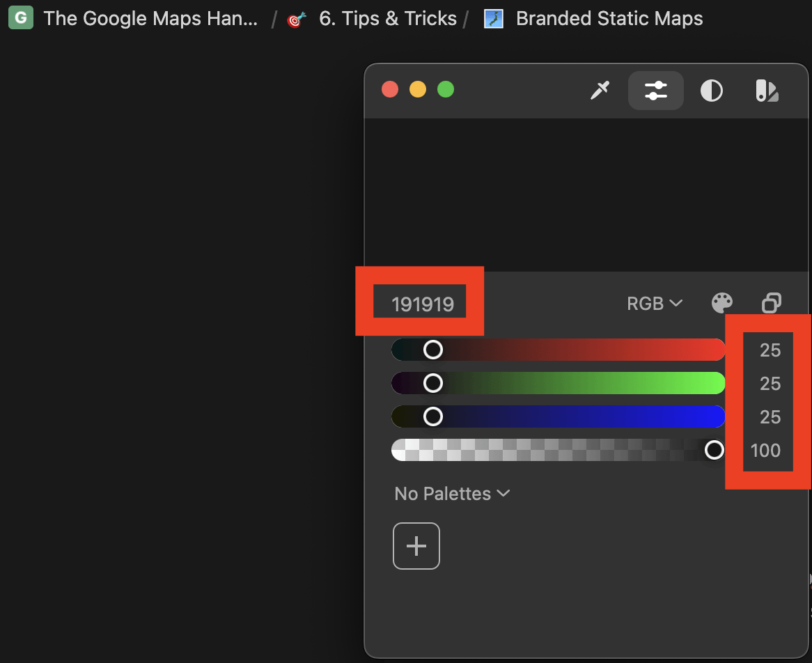Copy color using the overlapping squares icon
Viewport: 812px width, 663px height.
click(771, 303)
